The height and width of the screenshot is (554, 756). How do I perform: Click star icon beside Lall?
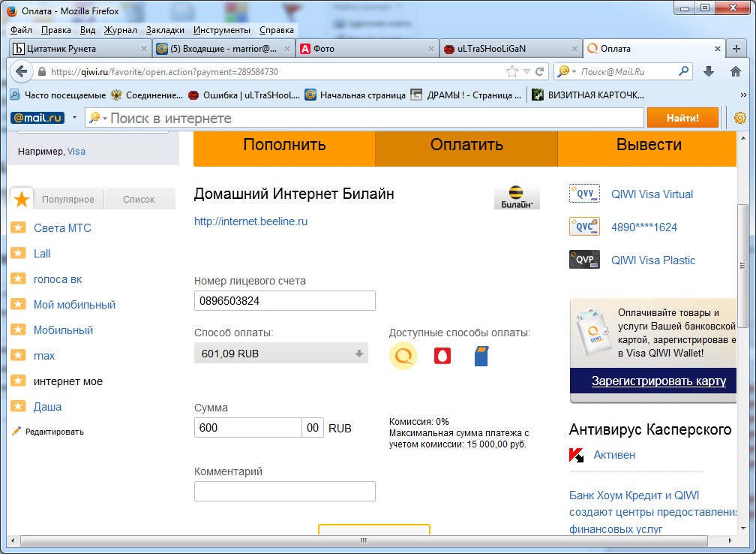(x=18, y=253)
